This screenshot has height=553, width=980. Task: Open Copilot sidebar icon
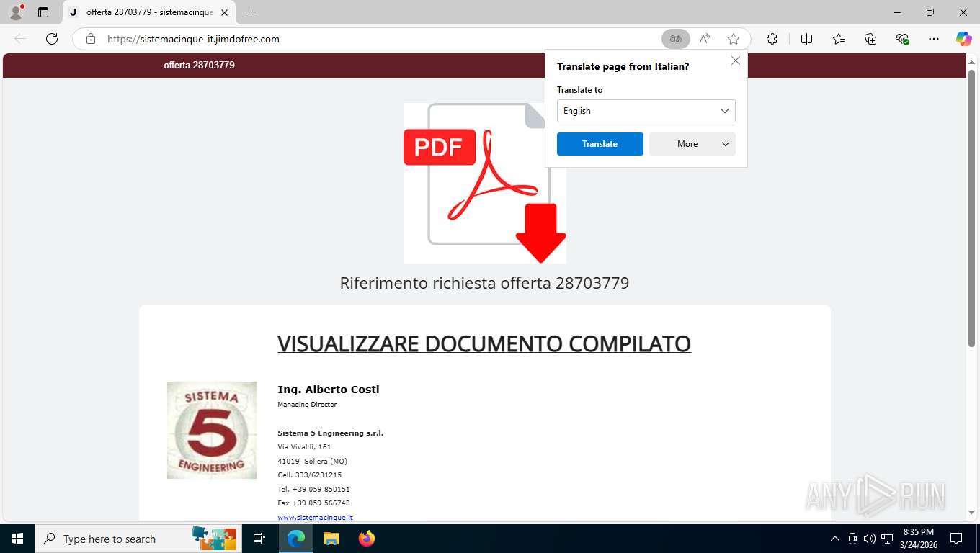click(x=964, y=39)
